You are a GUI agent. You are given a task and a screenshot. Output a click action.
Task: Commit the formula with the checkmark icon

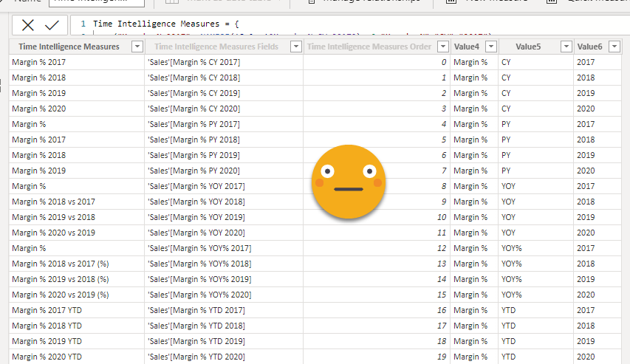click(x=52, y=24)
